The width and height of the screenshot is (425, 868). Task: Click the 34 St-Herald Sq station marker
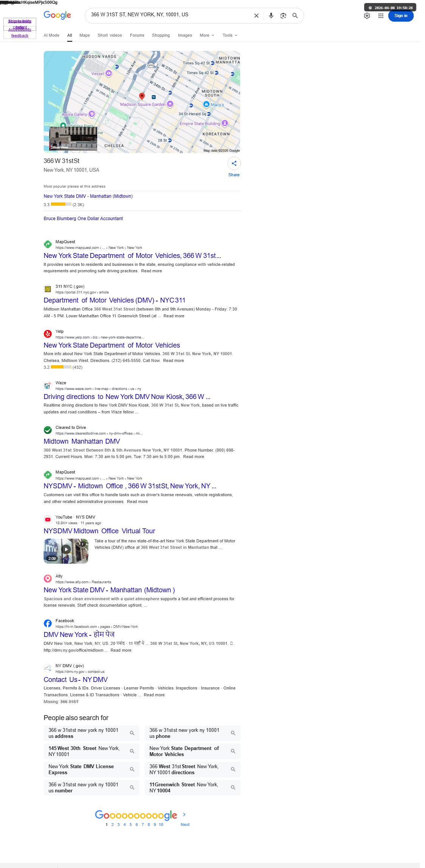pyautogui.click(x=209, y=114)
